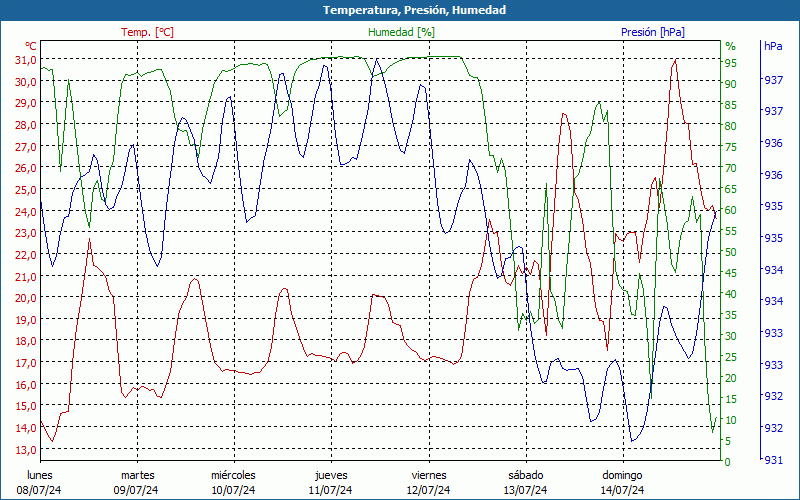Click green "70" on the humidity axis
The image size is (800, 500).
731,168
